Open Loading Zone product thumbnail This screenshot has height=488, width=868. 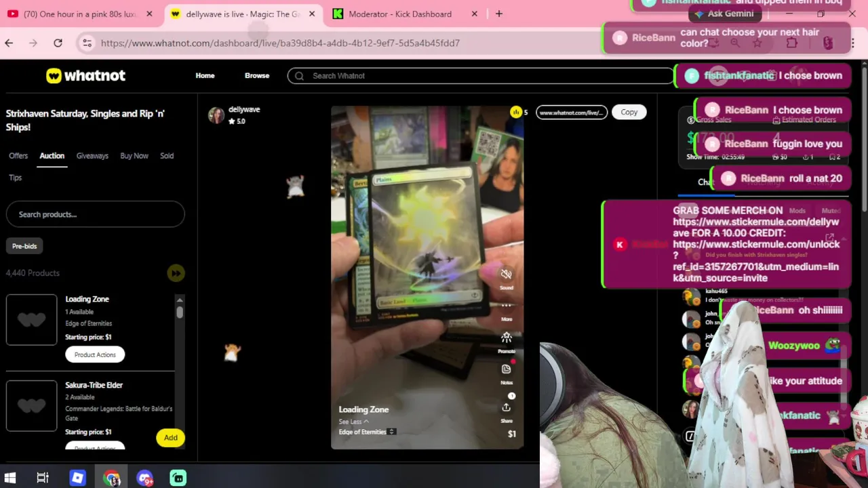pos(32,319)
